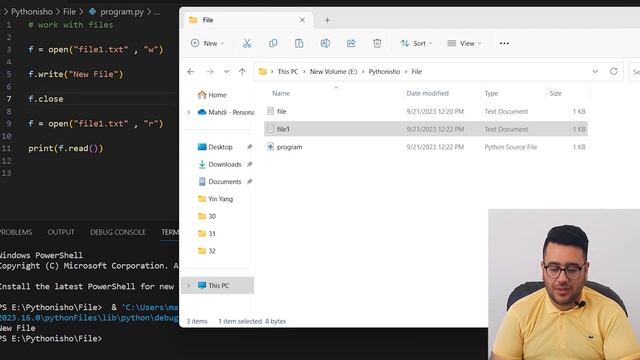Refresh the Explorer folder view

coord(613,71)
